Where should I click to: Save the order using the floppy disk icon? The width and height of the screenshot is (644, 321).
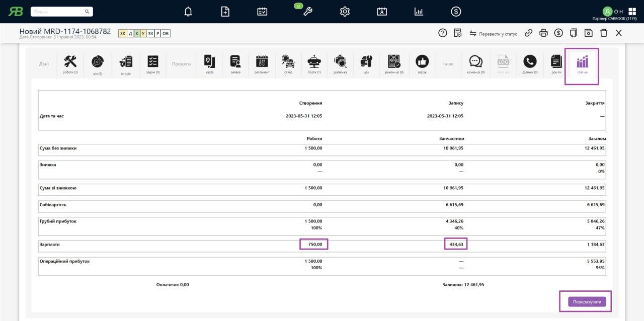[589, 33]
